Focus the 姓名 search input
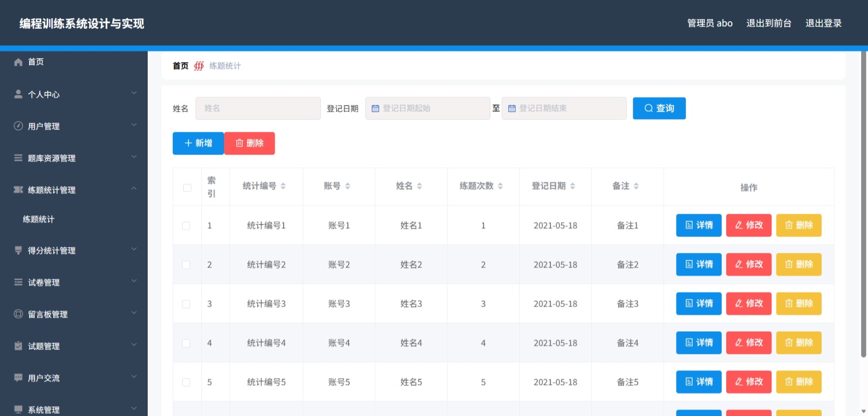The height and width of the screenshot is (416, 868). tap(258, 108)
